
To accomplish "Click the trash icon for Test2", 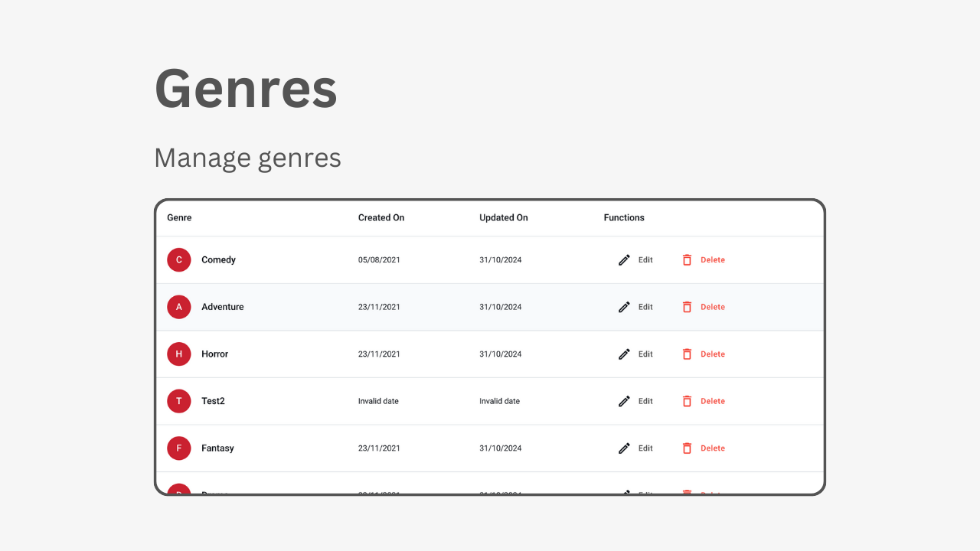I will click(687, 401).
